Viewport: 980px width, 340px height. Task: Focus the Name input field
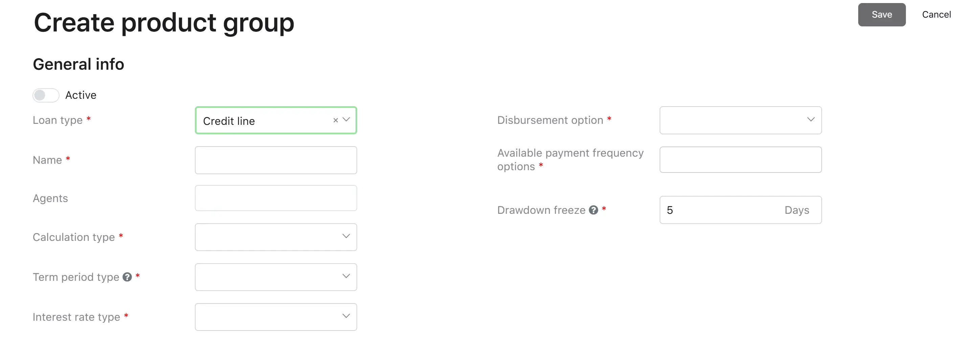(x=276, y=160)
